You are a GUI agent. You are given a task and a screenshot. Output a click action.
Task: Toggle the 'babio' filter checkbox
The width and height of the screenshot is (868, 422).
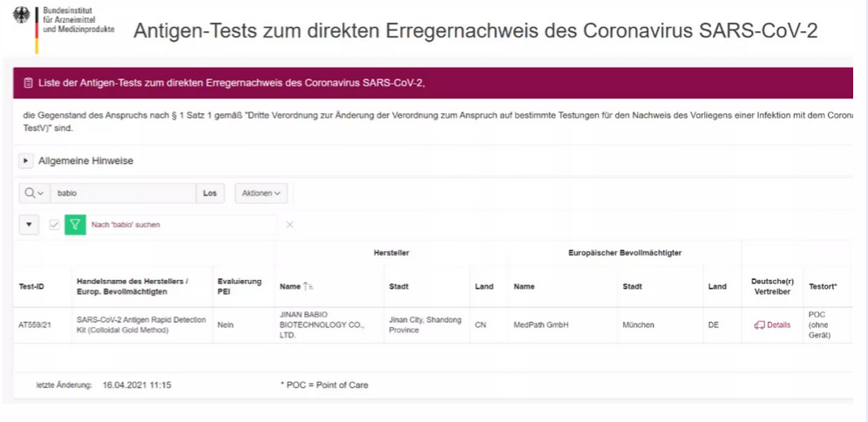point(54,224)
